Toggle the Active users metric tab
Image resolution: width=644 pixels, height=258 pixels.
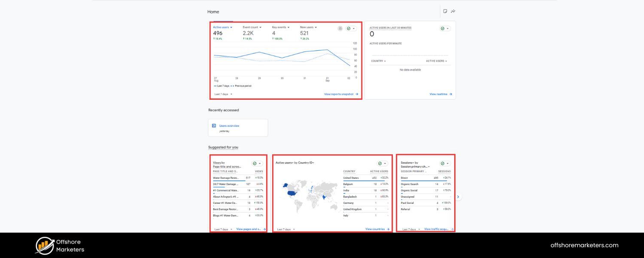click(220, 27)
